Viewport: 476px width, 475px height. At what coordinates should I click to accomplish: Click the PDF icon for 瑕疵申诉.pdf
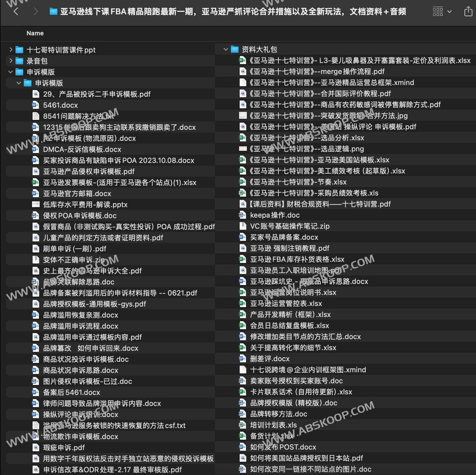click(36, 447)
